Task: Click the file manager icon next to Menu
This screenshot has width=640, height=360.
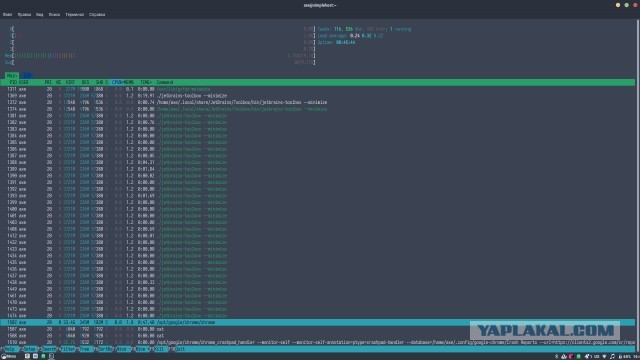Action: (27, 356)
